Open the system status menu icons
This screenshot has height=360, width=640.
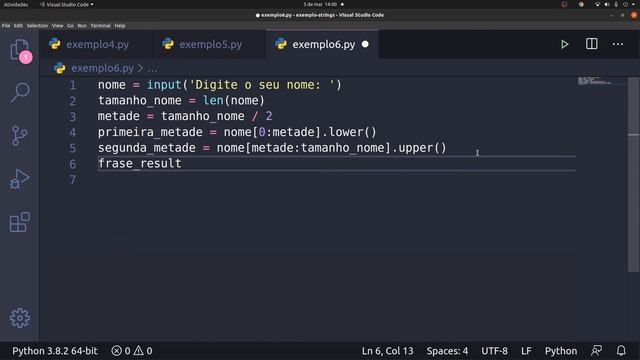[x=616, y=4]
